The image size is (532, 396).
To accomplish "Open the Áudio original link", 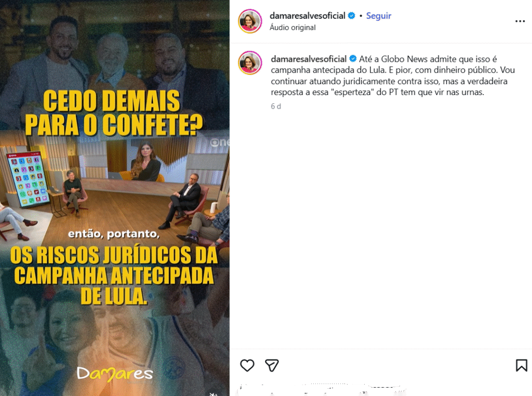I will coord(292,28).
